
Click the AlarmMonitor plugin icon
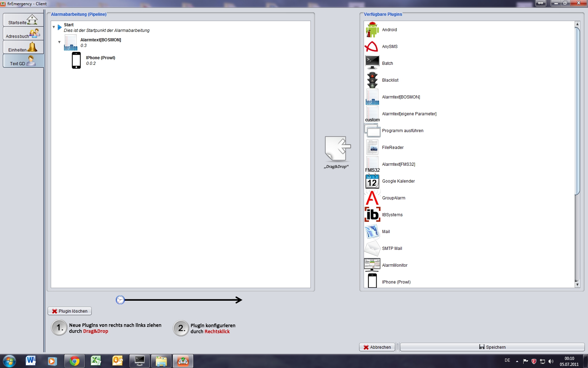point(372,265)
